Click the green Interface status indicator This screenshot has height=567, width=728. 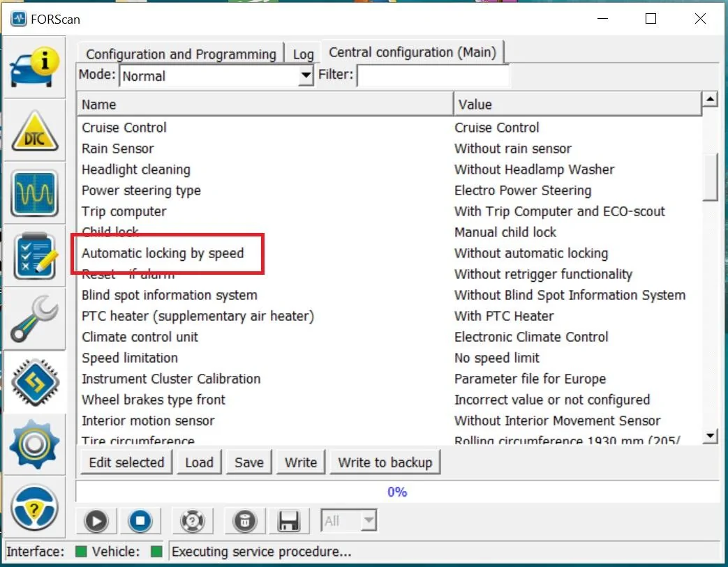(x=81, y=551)
